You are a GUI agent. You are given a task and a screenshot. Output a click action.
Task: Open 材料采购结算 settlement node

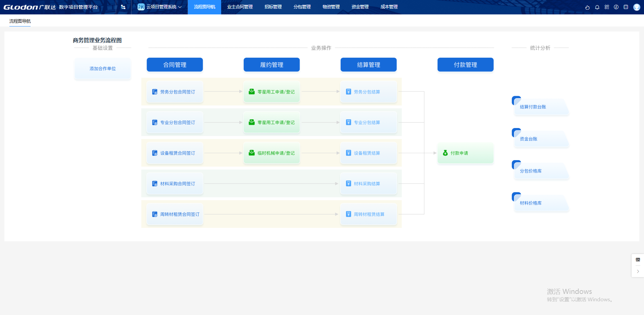click(x=368, y=184)
